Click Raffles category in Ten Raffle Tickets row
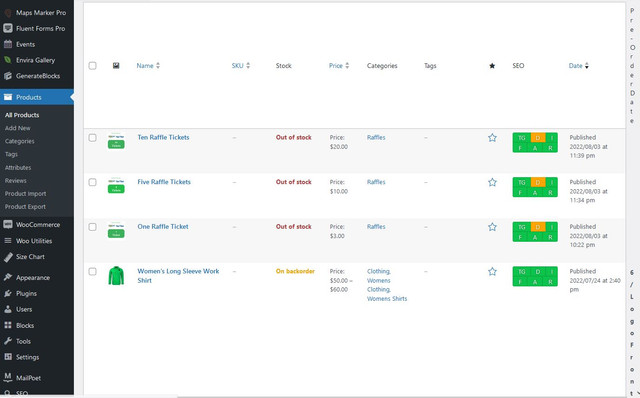 tap(376, 138)
